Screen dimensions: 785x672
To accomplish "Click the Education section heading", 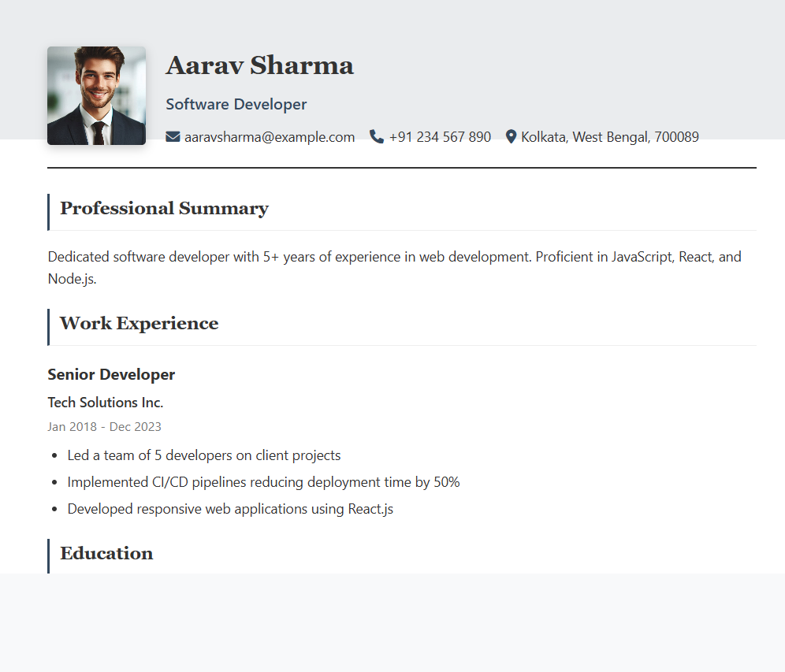I will pos(106,554).
